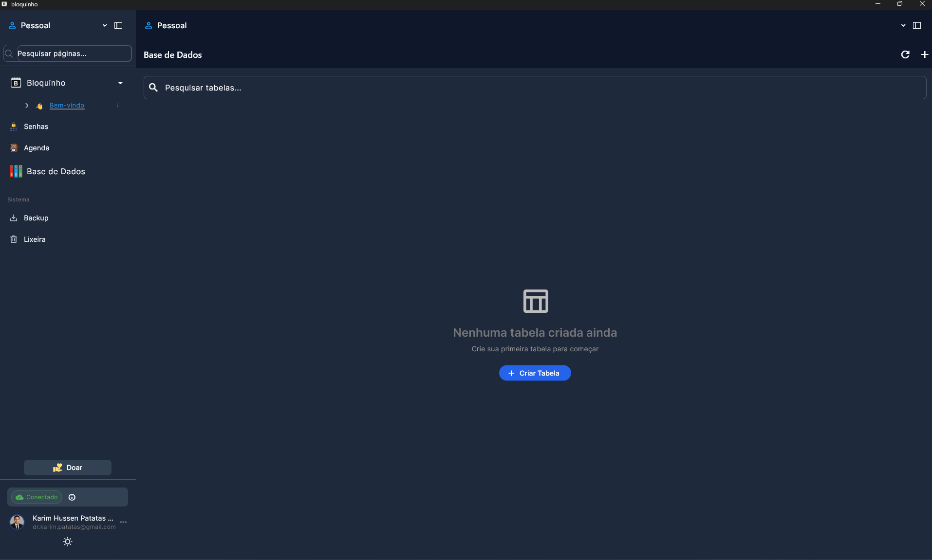The height and width of the screenshot is (560, 932).
Task: Open the Agenda page from sidebar
Action: pos(37,148)
